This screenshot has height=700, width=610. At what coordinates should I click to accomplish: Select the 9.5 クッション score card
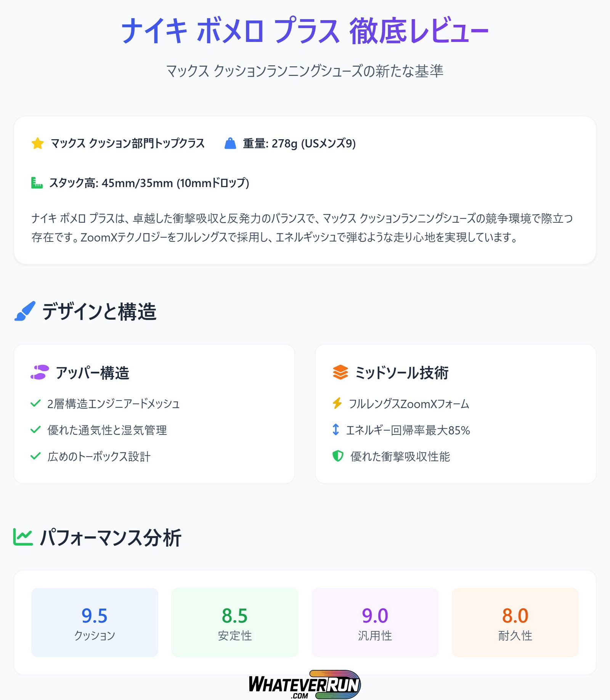pos(95,622)
